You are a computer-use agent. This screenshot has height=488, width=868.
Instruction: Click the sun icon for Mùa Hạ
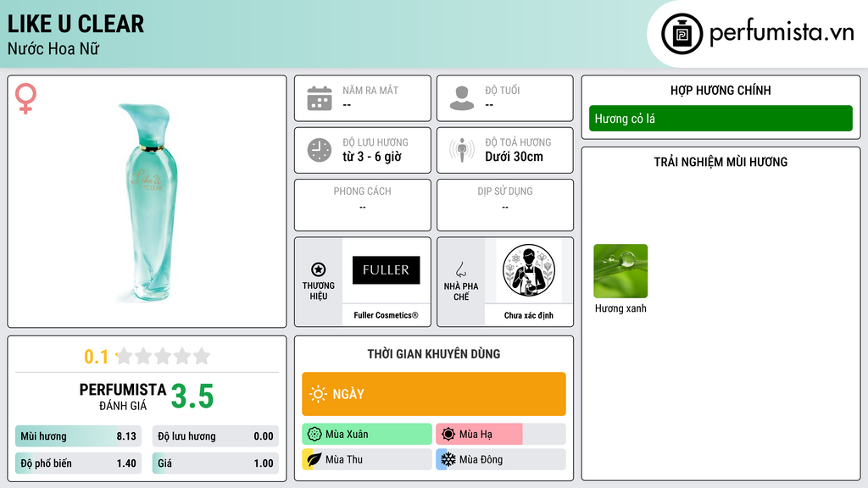coord(448,435)
